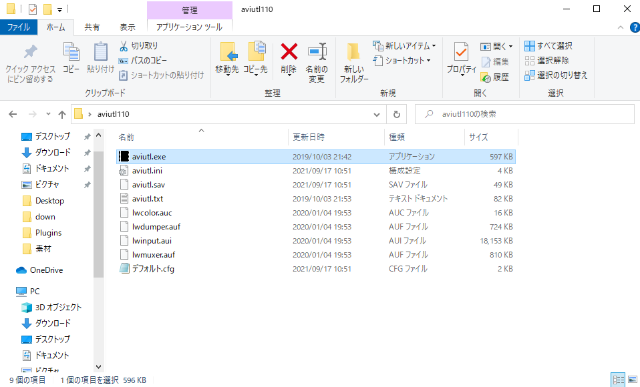
Task: Pin folder to Quick Access
Action: [30, 62]
